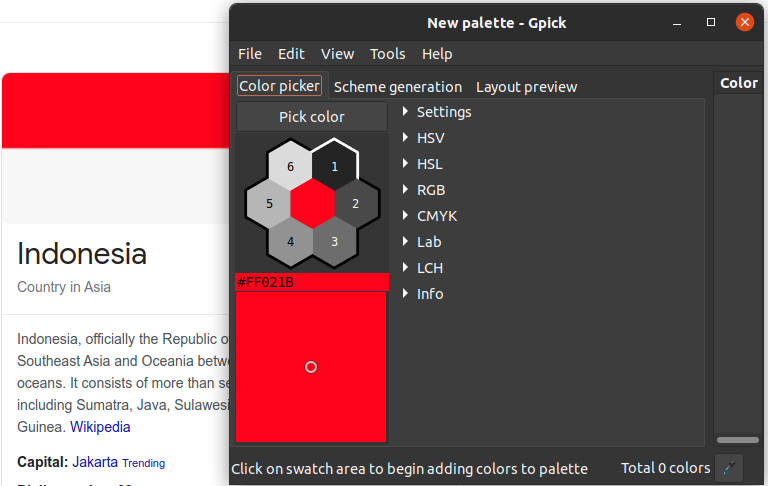Select hexagon swatch number 2
Image resolution: width=768 pixels, height=486 pixels.
(x=356, y=203)
